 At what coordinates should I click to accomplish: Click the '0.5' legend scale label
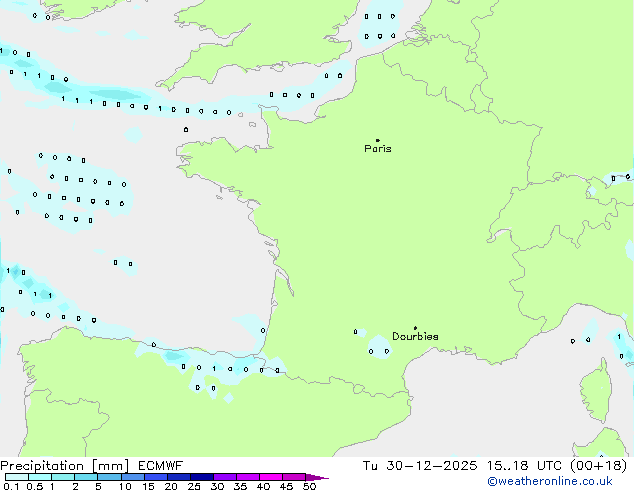coord(35,486)
